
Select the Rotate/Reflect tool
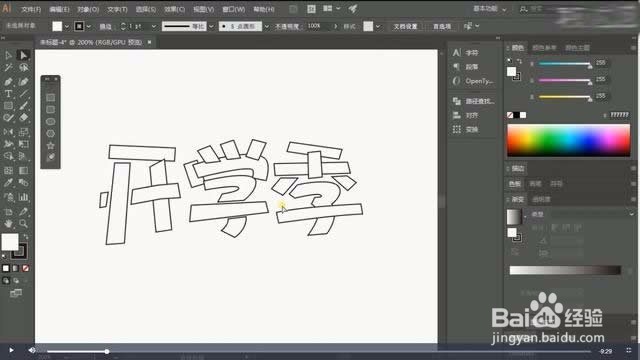(x=8, y=132)
